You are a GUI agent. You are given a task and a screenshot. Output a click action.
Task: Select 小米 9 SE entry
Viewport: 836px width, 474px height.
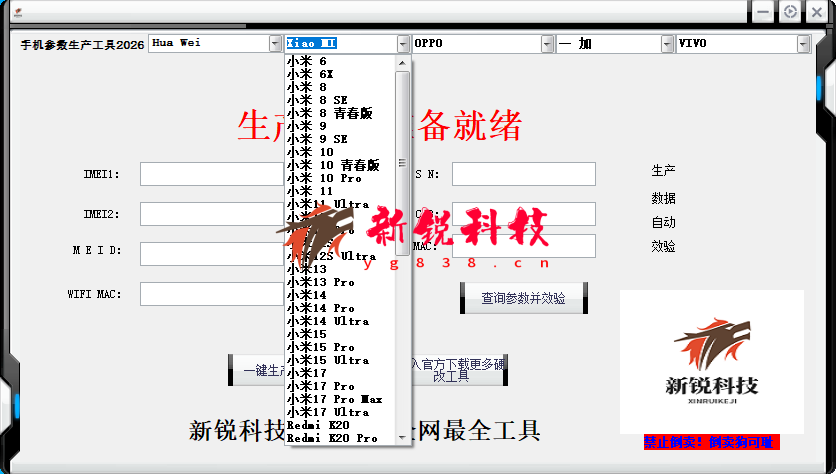click(x=340, y=139)
